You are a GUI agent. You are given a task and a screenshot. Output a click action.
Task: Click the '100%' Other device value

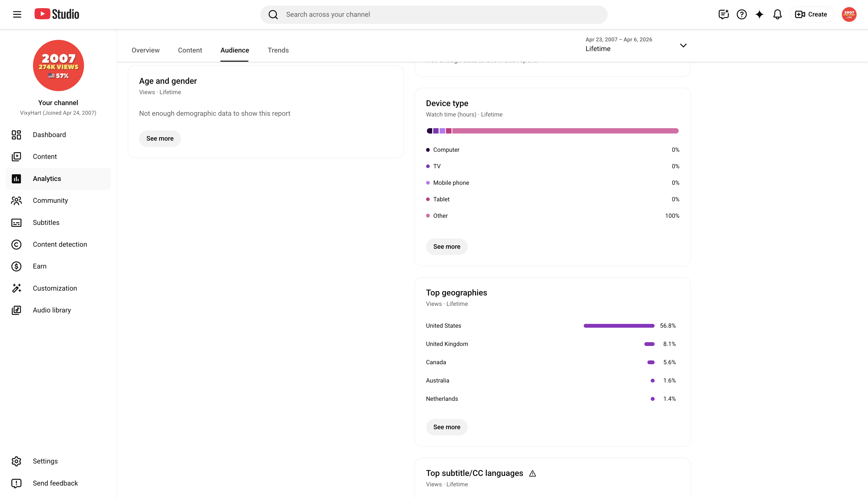672,216
